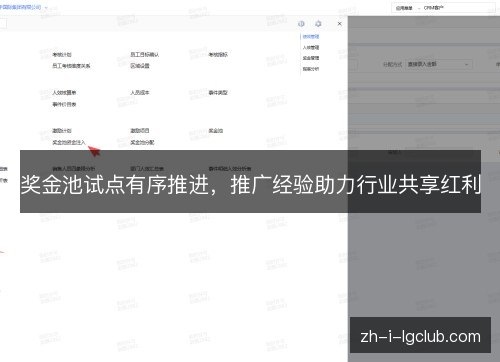The image size is (500, 362).
Task: Select 人效管理 in the side navigation
Action: (311, 47)
